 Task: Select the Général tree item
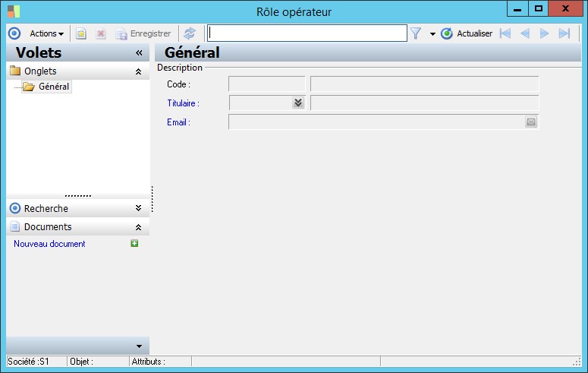click(54, 87)
